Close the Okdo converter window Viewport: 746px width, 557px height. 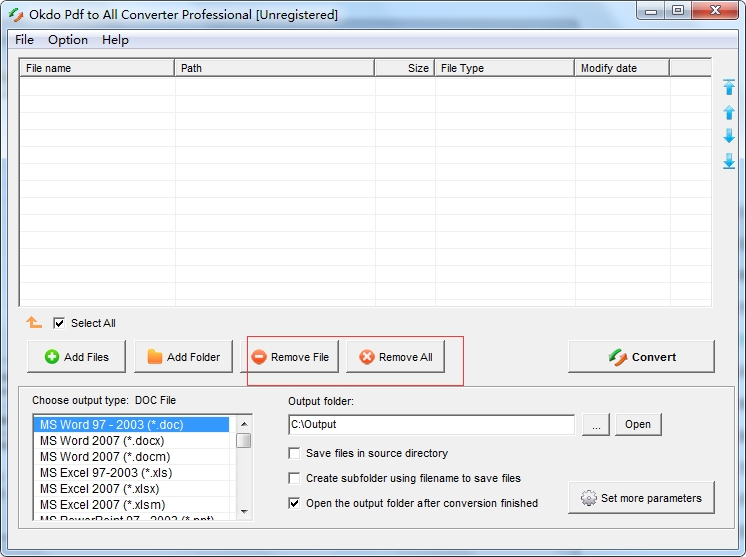point(715,11)
